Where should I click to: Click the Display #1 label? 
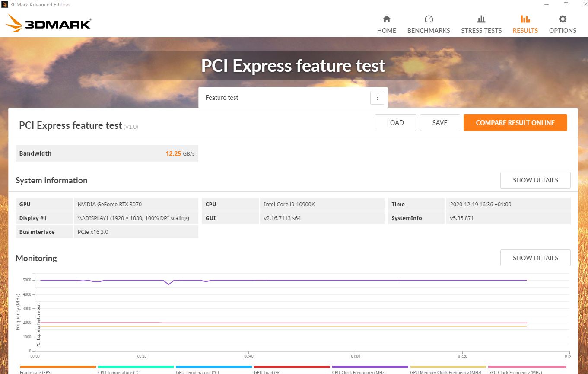coord(33,218)
